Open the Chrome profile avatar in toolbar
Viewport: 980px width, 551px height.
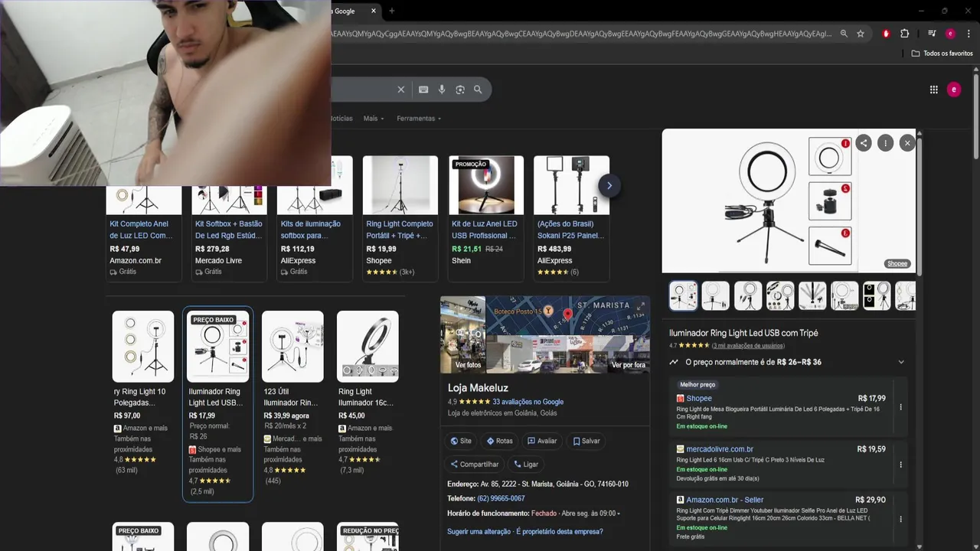(950, 34)
